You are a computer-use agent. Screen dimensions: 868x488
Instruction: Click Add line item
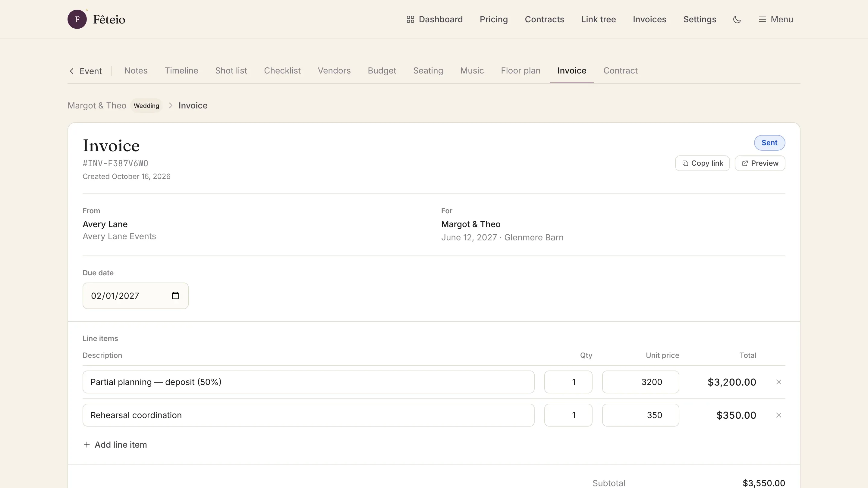[115, 445]
